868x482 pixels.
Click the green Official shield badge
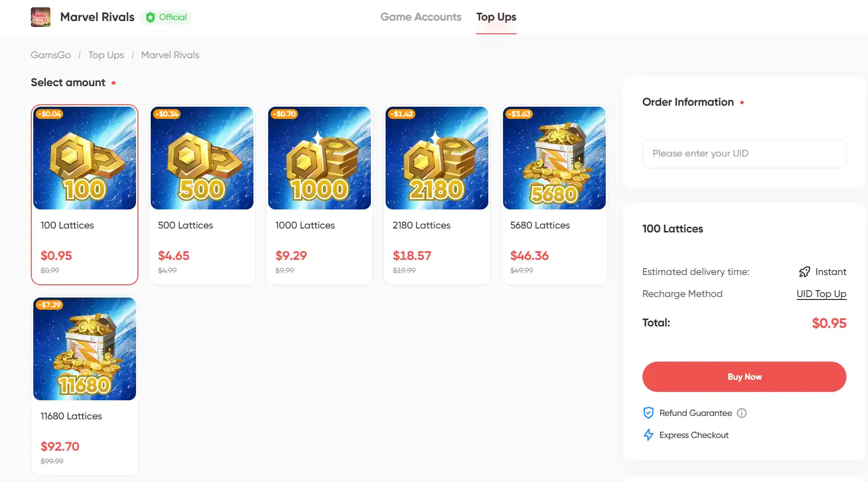(x=150, y=18)
